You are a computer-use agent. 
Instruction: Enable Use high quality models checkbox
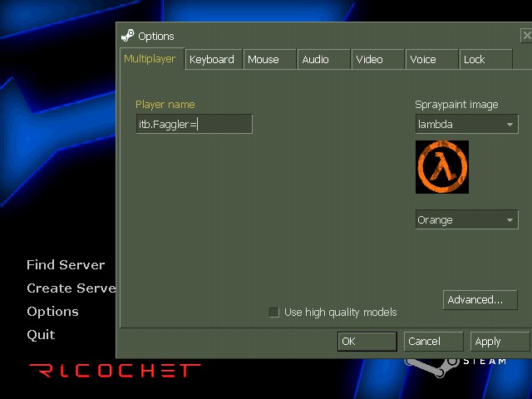[x=274, y=313]
